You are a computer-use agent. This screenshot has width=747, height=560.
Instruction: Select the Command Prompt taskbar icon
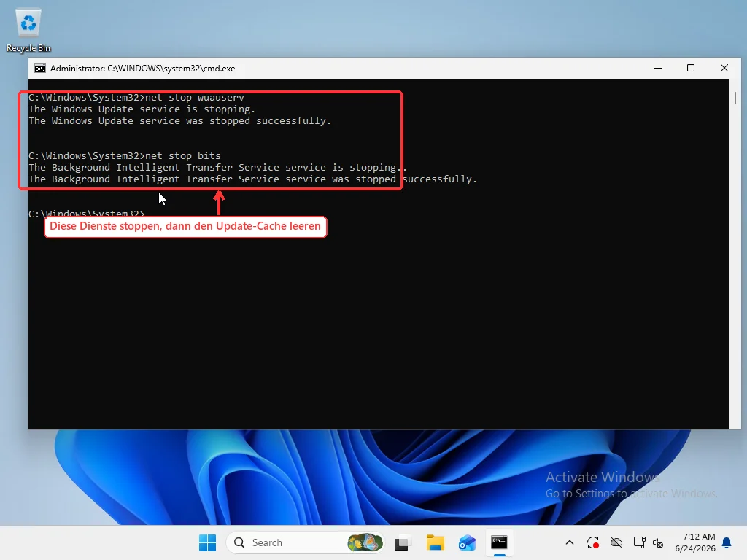pos(499,542)
